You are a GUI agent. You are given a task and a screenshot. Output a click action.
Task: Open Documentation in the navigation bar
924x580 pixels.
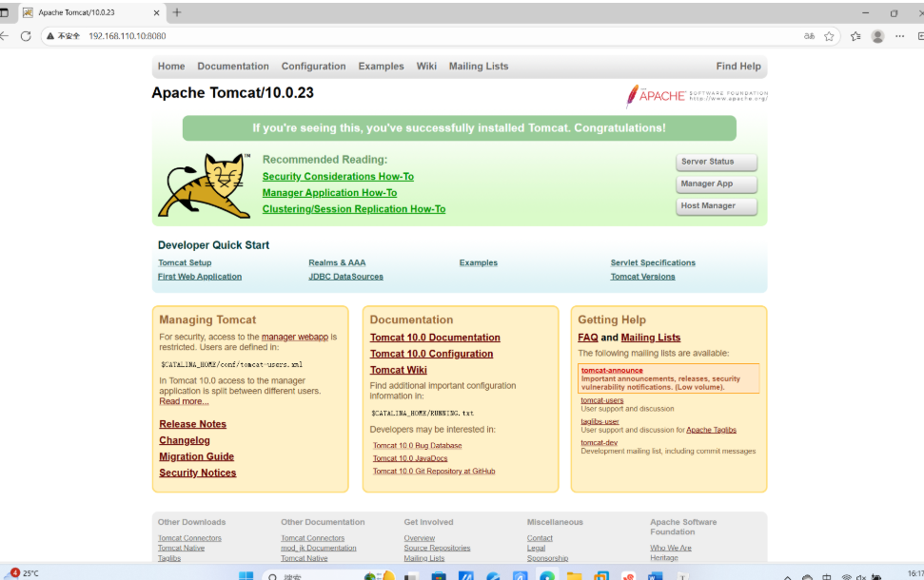[x=233, y=67]
